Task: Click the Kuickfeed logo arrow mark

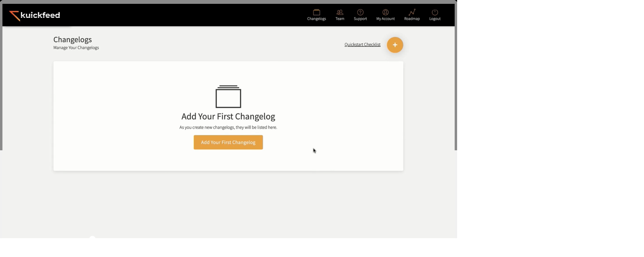Action: (x=14, y=15)
